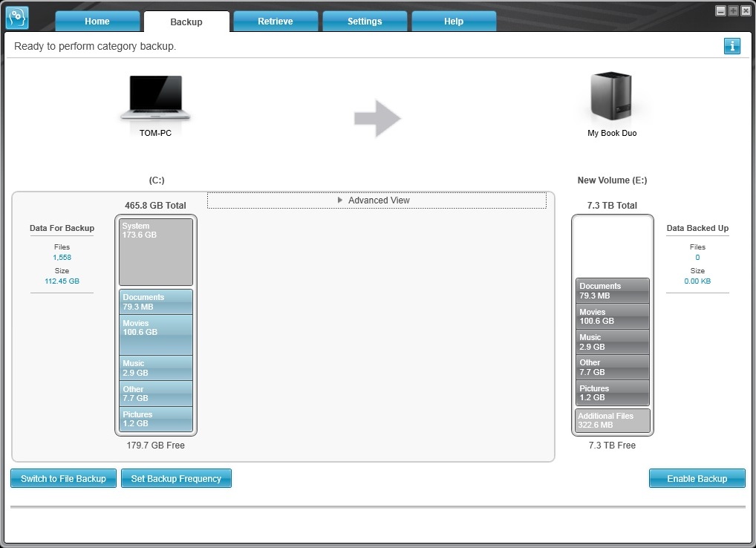
Task: Click the TOM-PC computer name
Action: click(155, 133)
